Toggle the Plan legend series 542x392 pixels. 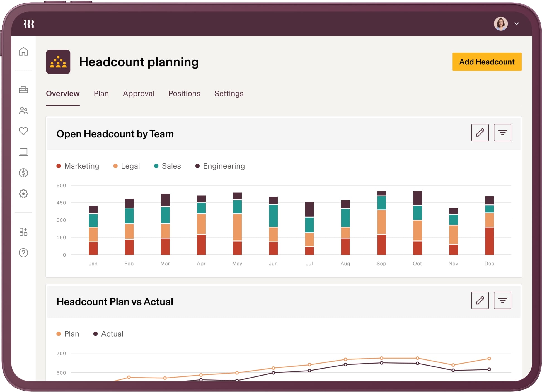(x=68, y=334)
